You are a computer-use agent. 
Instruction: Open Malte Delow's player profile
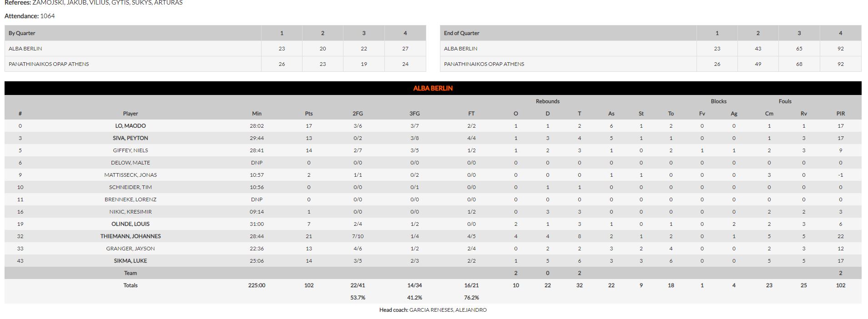click(x=130, y=163)
